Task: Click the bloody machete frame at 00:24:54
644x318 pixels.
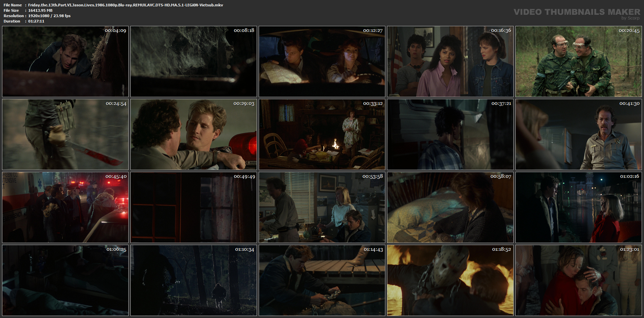Action: click(65, 134)
